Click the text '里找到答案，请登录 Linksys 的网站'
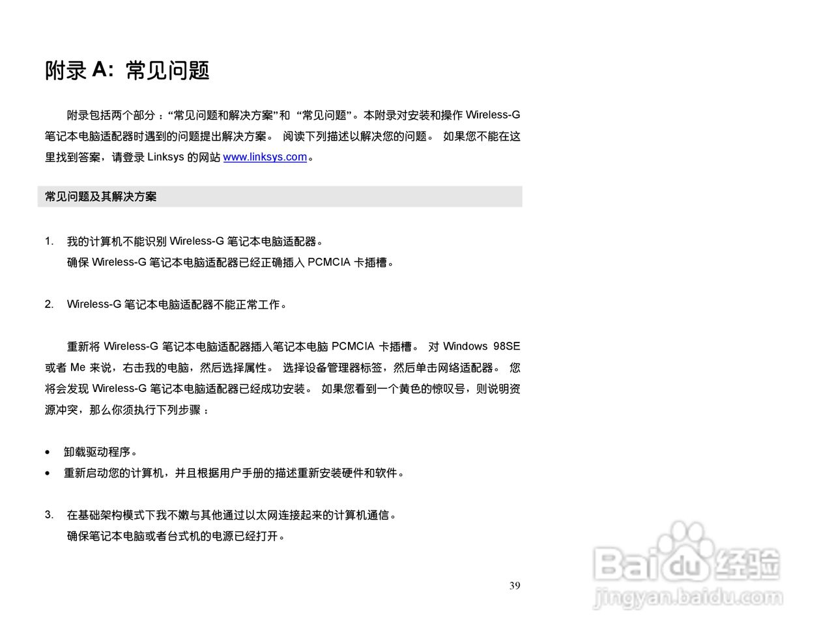 pyautogui.click(x=132, y=157)
